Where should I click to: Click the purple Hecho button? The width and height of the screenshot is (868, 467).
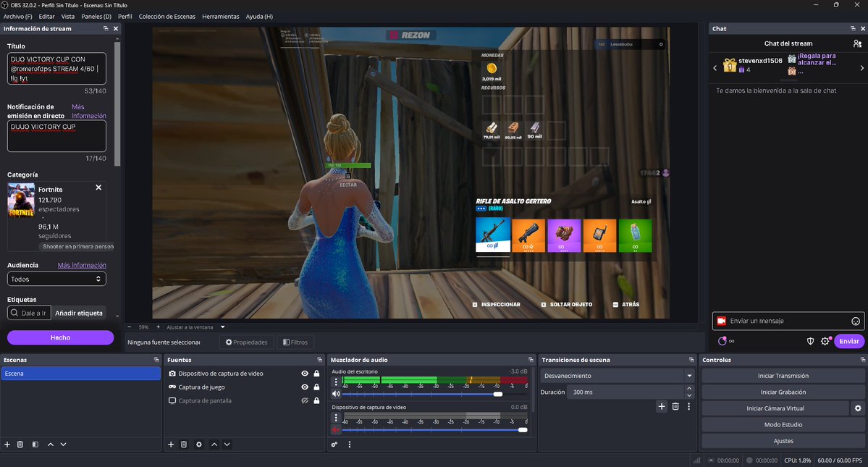(60, 337)
